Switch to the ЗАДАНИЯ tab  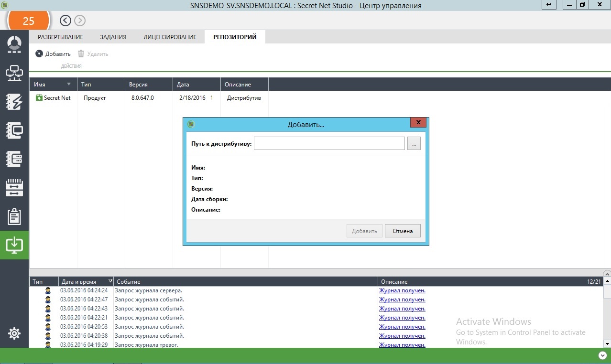point(113,37)
